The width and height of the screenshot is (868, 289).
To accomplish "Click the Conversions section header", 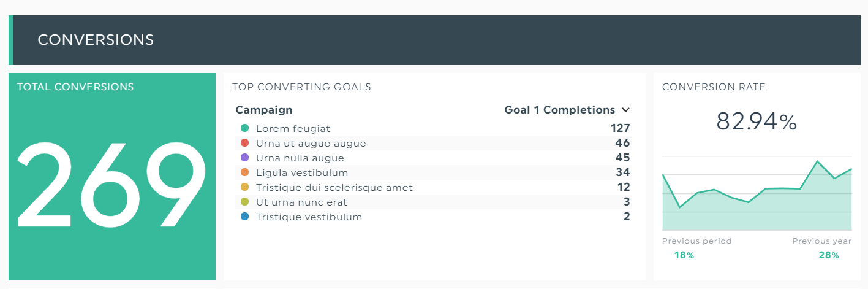I will point(96,40).
